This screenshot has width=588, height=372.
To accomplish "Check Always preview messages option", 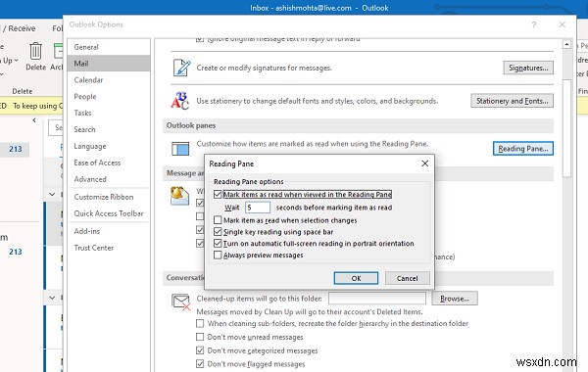I will (218, 255).
